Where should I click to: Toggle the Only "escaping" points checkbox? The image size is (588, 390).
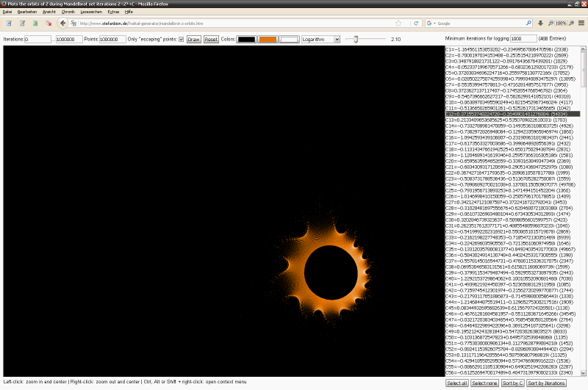tap(182, 39)
